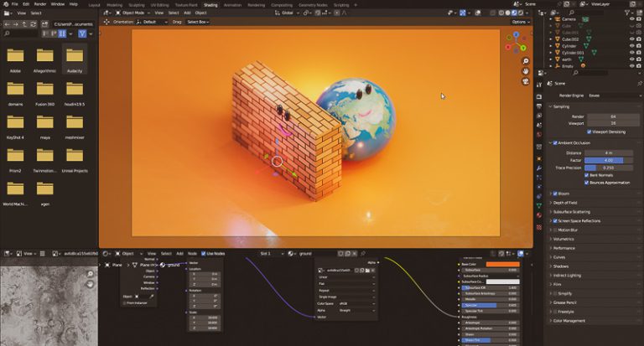Switch to material preview viewport shading
The width and height of the screenshot is (644, 346).
coord(514,13)
